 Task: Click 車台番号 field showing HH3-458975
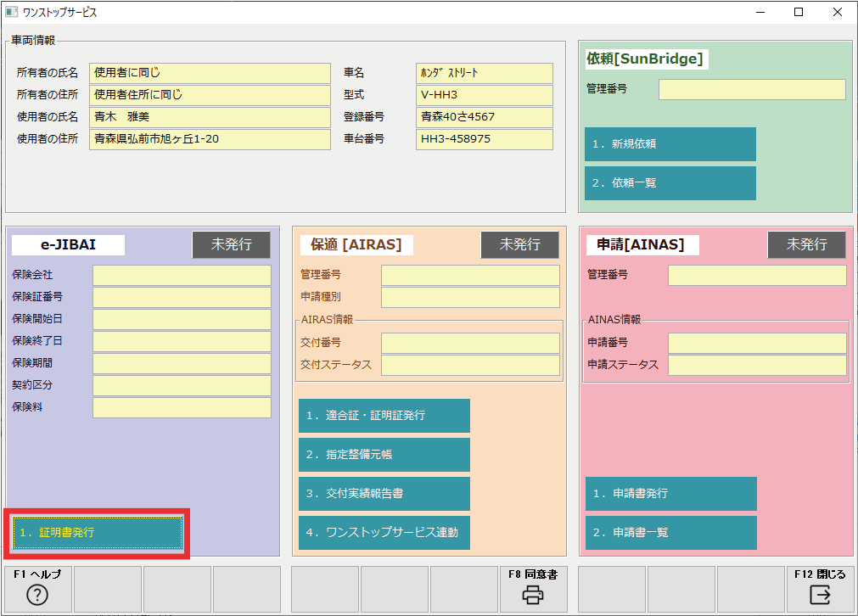pyautogui.click(x=485, y=139)
